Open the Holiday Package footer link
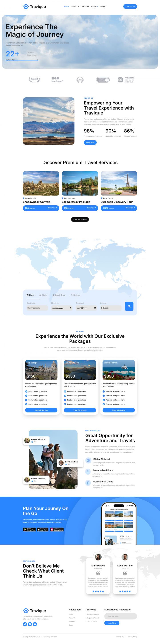160x644 pixels. 92,614
